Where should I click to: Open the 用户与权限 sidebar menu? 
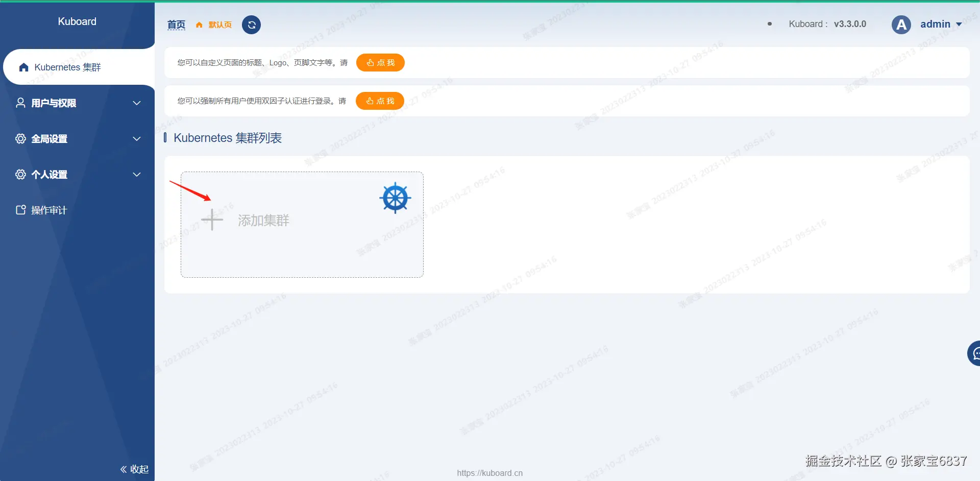(x=78, y=103)
